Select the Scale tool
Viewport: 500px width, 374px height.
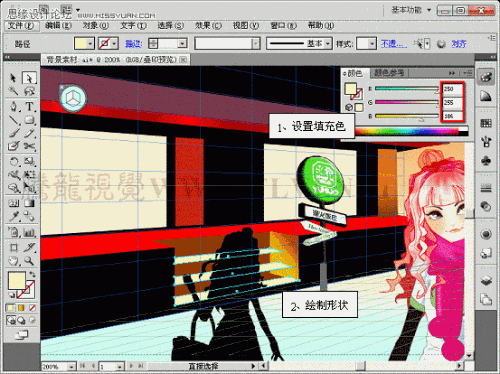[x=29, y=162]
